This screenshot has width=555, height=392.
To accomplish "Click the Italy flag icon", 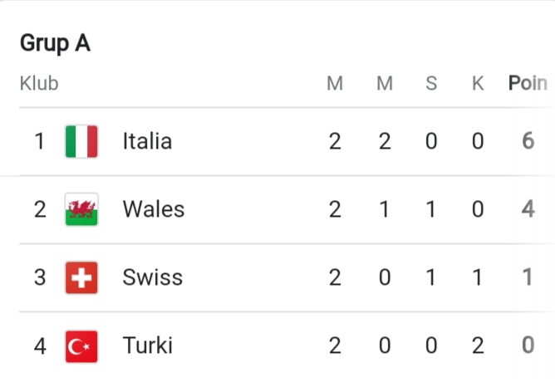I will pos(81,141).
